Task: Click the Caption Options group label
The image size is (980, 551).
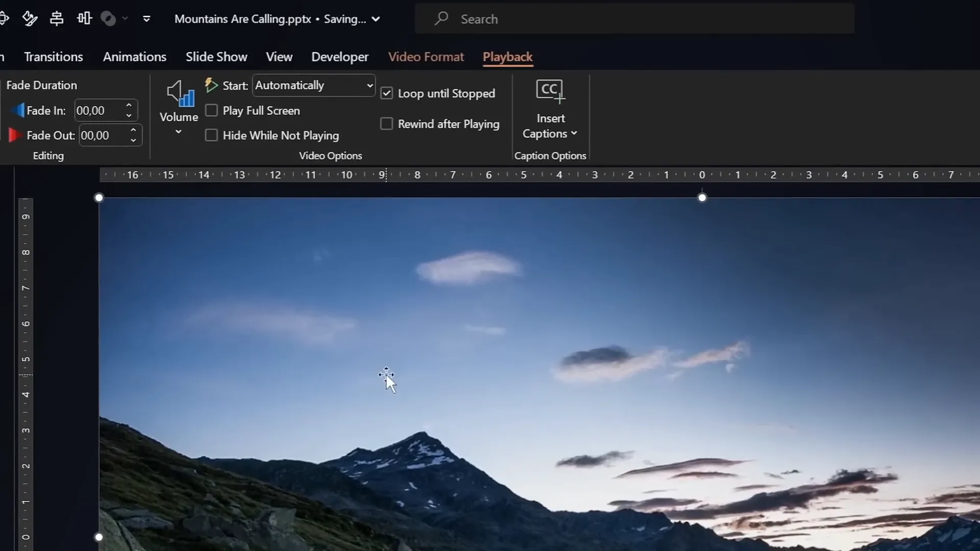Action: 550,156
